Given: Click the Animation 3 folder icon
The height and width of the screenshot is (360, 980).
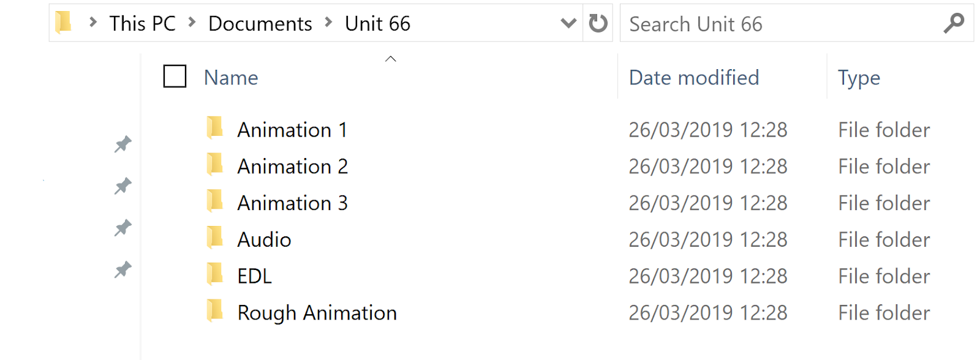Looking at the screenshot, I should pos(214,201).
